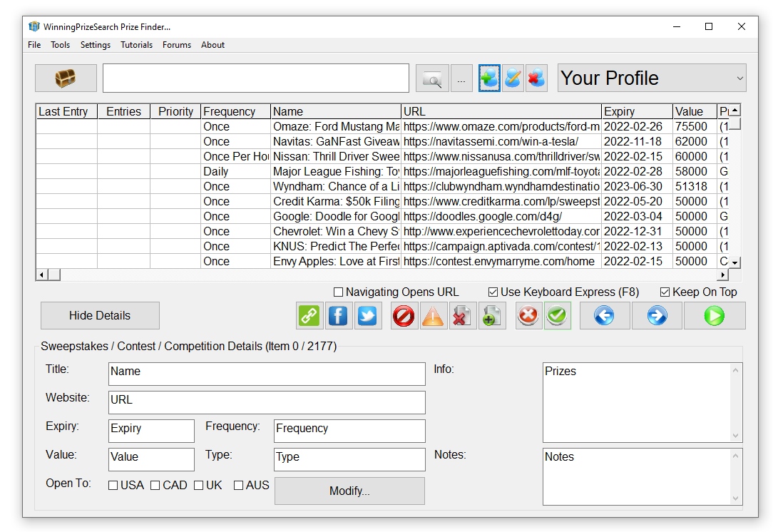
Task: Open the Tools menu
Action: coord(60,45)
